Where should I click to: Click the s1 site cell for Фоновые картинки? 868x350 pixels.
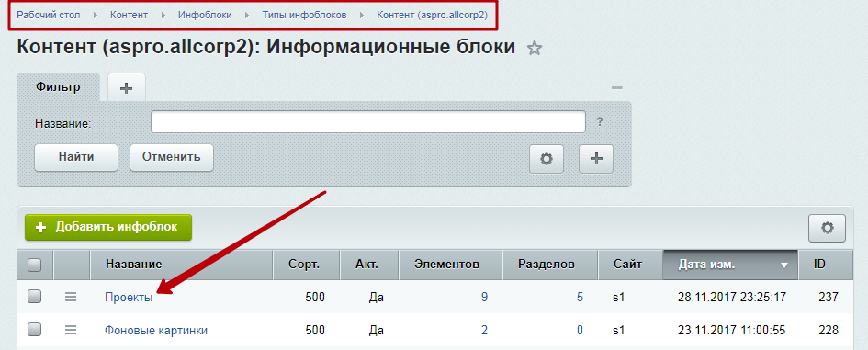(618, 331)
